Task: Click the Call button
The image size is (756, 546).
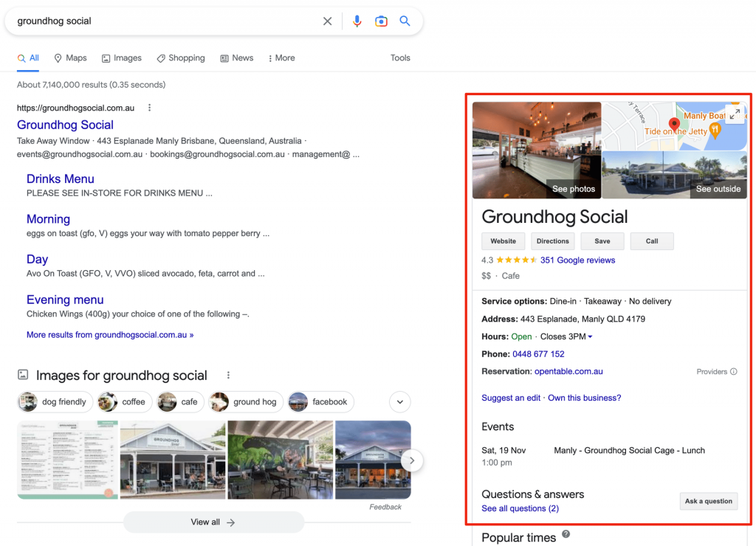Action: click(x=652, y=241)
